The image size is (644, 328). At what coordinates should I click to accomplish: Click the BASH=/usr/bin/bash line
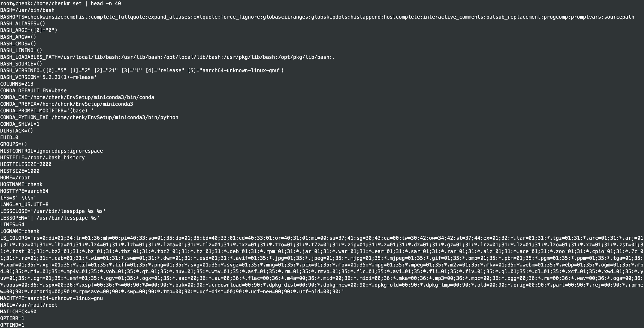point(27,10)
